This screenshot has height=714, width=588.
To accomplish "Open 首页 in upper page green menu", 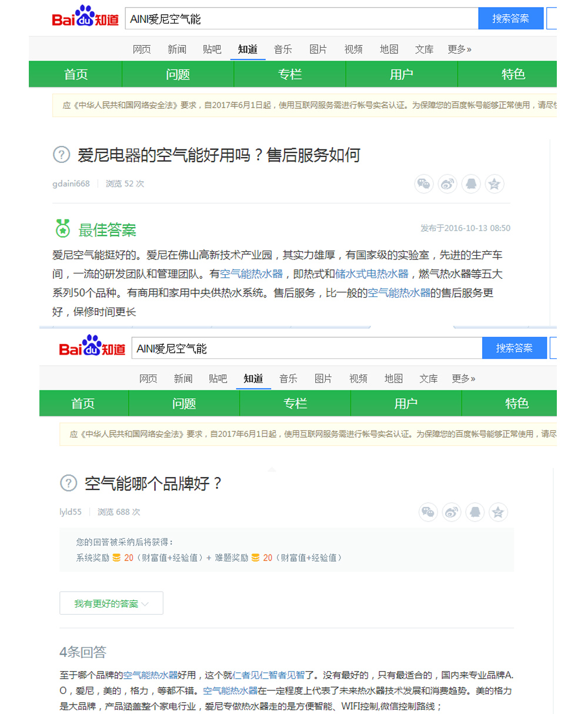I will click(x=76, y=75).
